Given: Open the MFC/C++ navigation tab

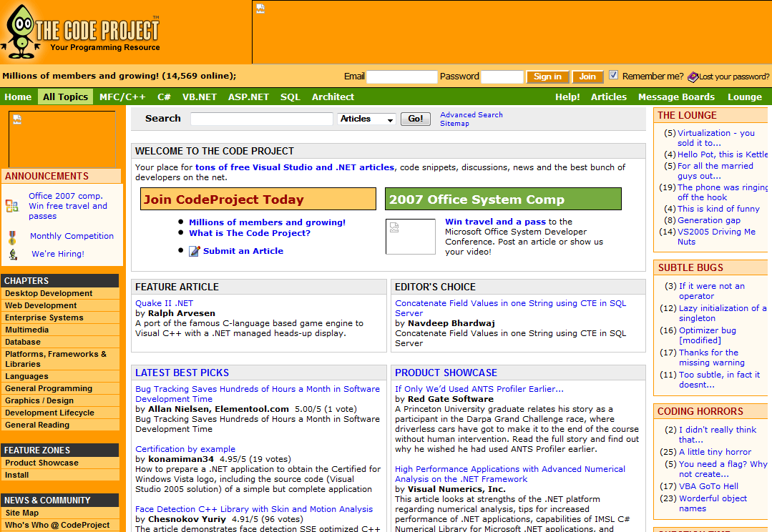Looking at the screenshot, I should coord(122,97).
